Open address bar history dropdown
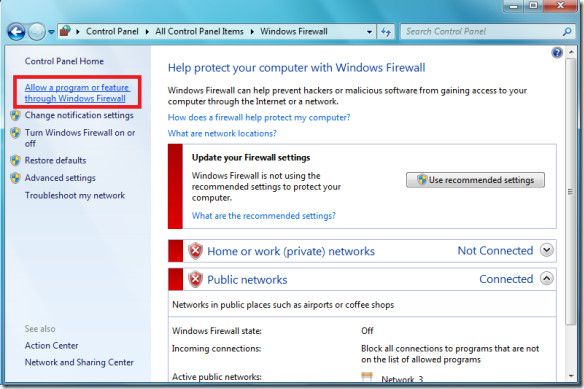Viewport: 584px width, 389px height. (x=369, y=32)
